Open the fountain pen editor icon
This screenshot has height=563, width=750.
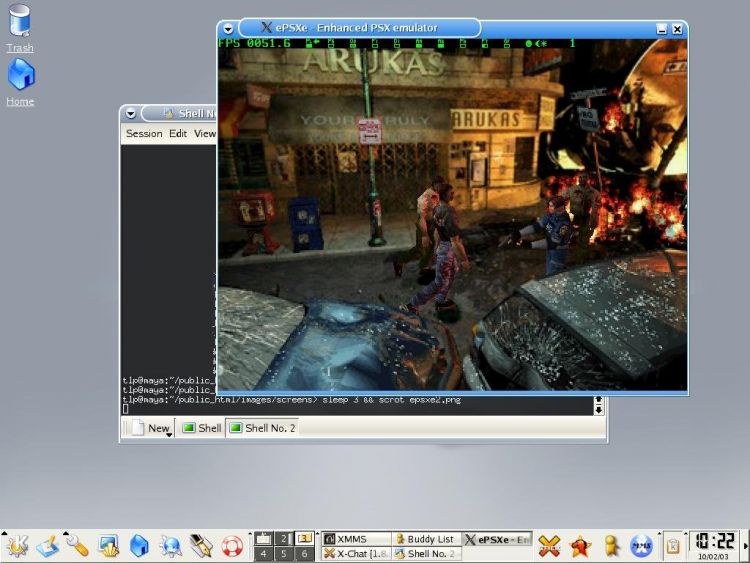pos(201,546)
